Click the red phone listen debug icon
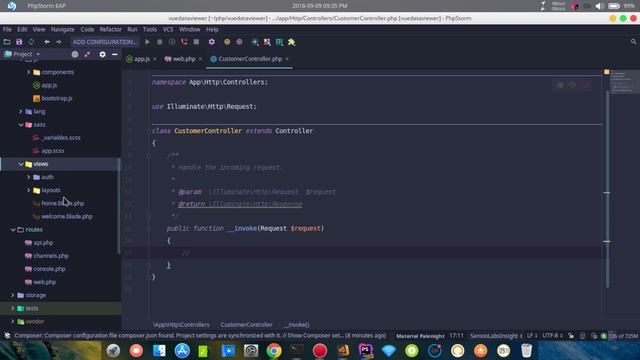The image size is (640, 360). 184,42
